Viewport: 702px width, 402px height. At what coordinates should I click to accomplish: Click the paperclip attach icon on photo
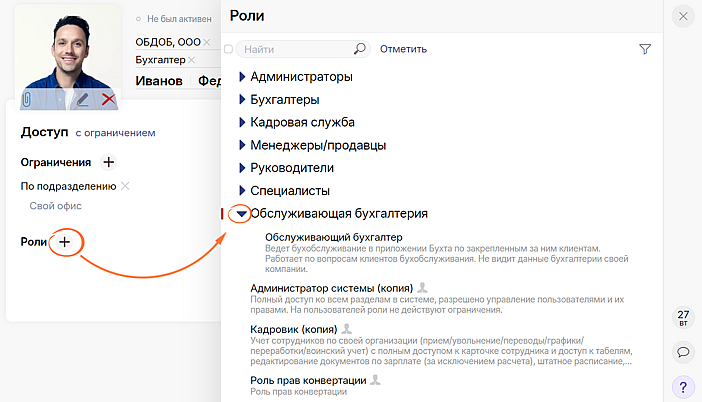27,99
